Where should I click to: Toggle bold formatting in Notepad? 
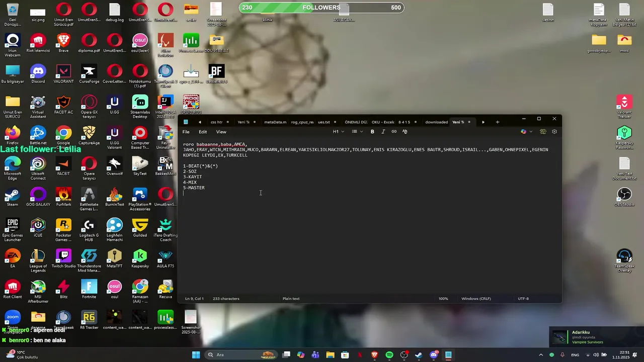click(372, 132)
